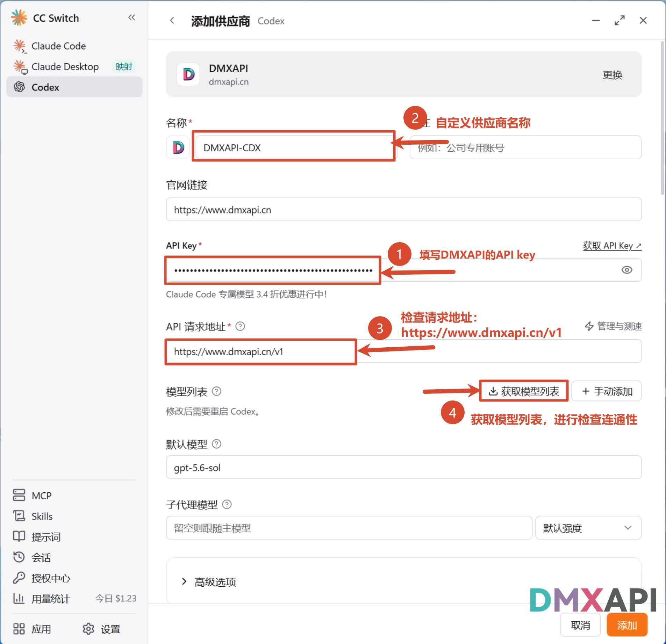
Task: Toggle API Key visibility eye icon
Action: tap(626, 270)
